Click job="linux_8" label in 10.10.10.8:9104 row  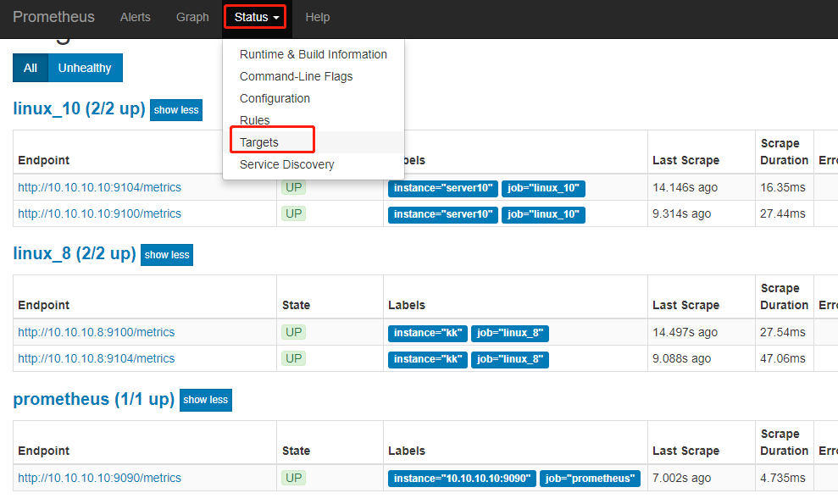tap(510, 359)
